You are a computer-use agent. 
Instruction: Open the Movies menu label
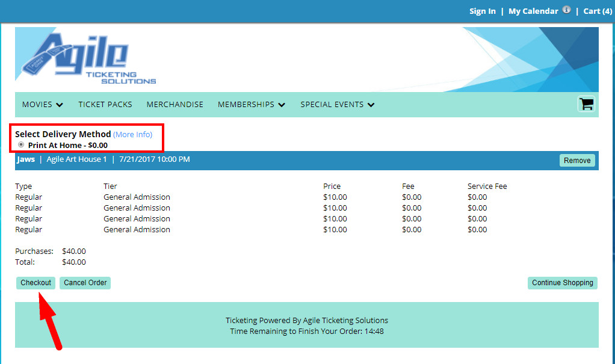point(37,104)
